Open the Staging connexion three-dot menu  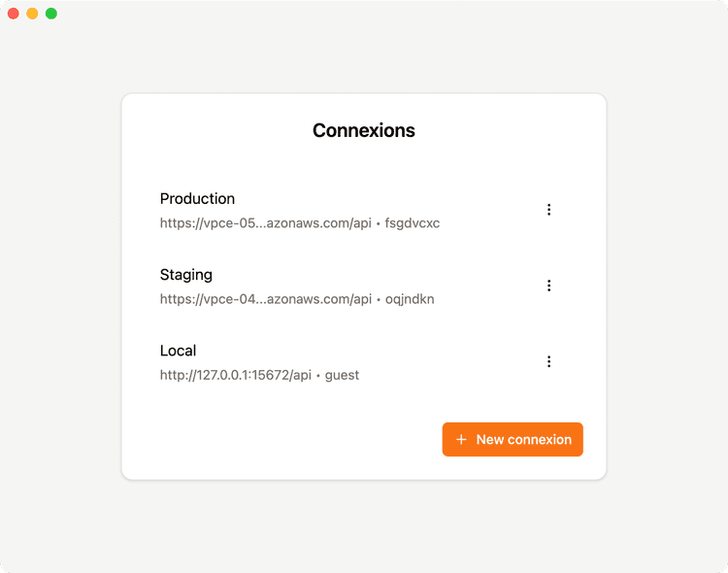point(548,286)
